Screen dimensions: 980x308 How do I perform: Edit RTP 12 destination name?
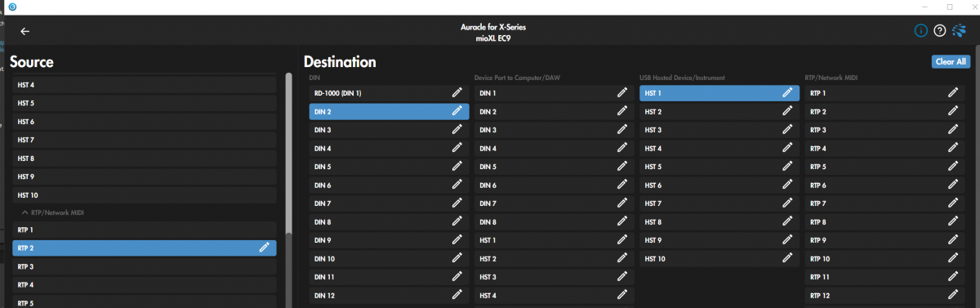tap(952, 296)
